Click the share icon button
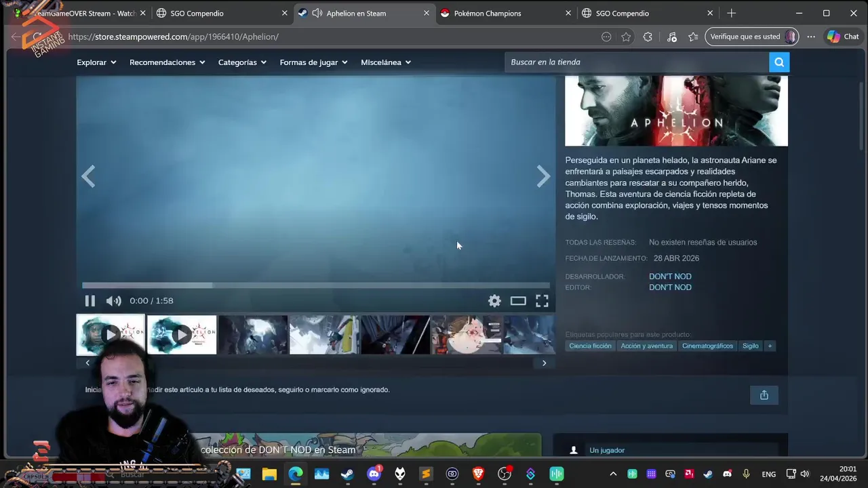The image size is (868, 488). tap(764, 395)
